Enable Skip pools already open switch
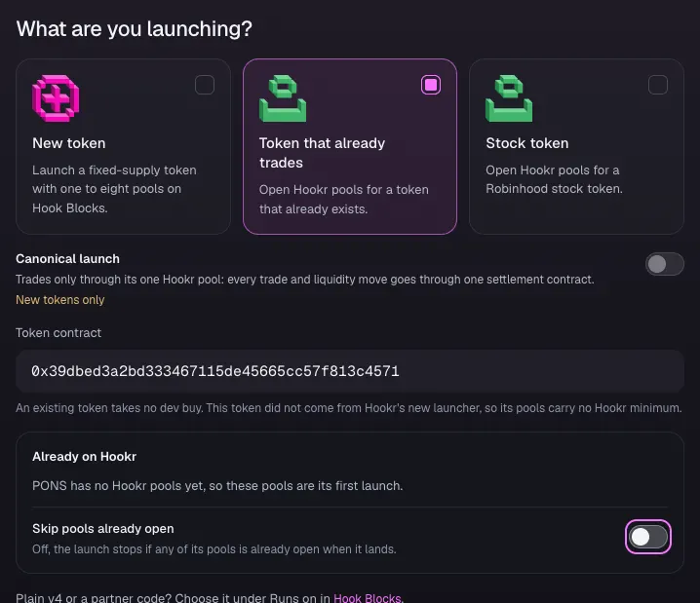 pyautogui.click(x=648, y=537)
